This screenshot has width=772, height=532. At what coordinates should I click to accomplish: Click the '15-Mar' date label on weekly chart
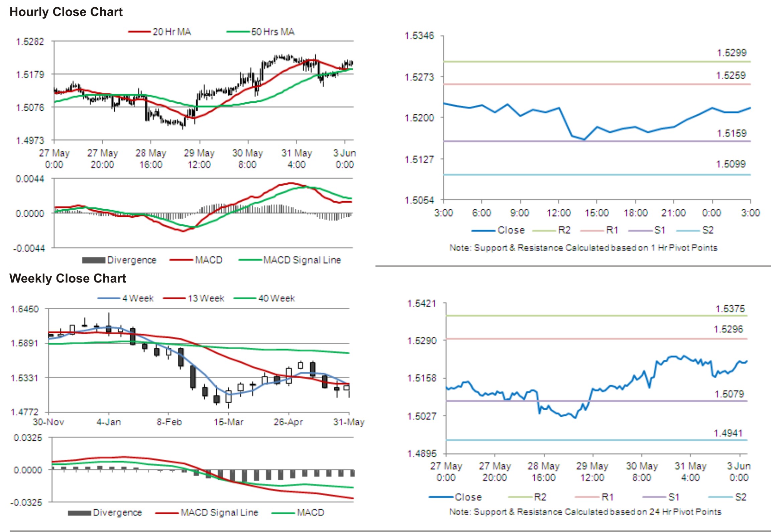pyautogui.click(x=229, y=422)
